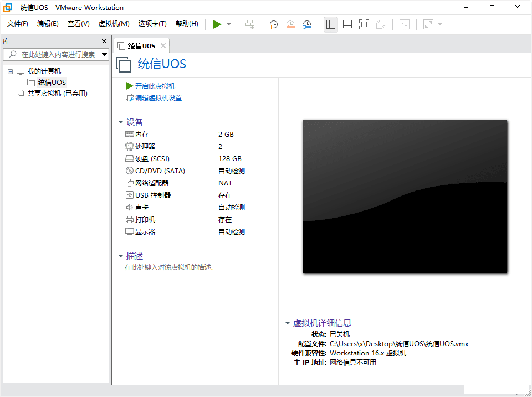Collapse the 我的计算机 tree node
Screen dimensions: 532x397
(x=10, y=71)
